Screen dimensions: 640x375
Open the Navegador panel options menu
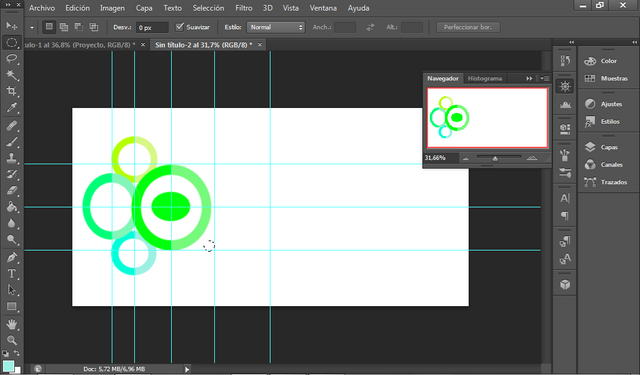544,78
